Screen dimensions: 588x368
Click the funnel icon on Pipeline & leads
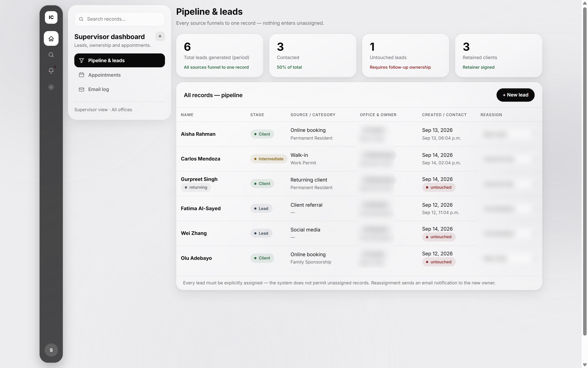click(x=81, y=60)
